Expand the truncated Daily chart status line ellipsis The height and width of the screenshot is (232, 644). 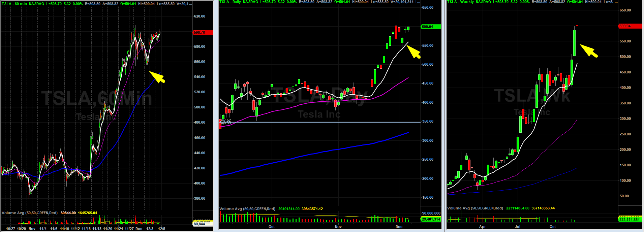(x=419, y=2)
